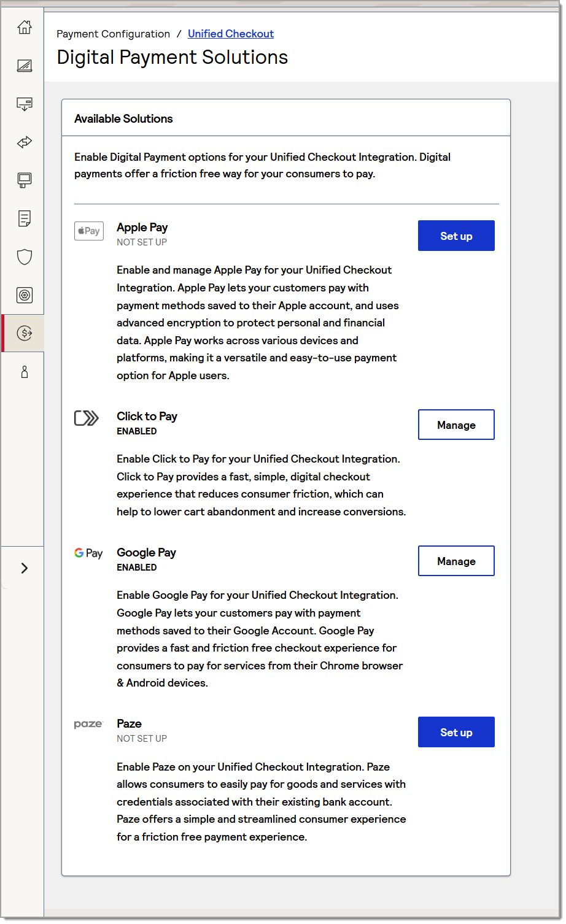This screenshot has width=566, height=924.
Task: Select the laptop/signature sidebar icon
Action: (x=23, y=66)
